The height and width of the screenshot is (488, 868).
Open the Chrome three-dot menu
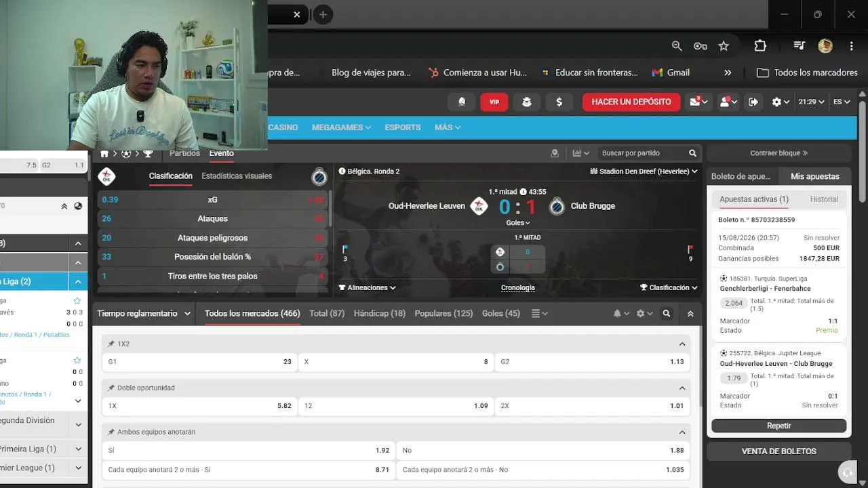tap(851, 45)
